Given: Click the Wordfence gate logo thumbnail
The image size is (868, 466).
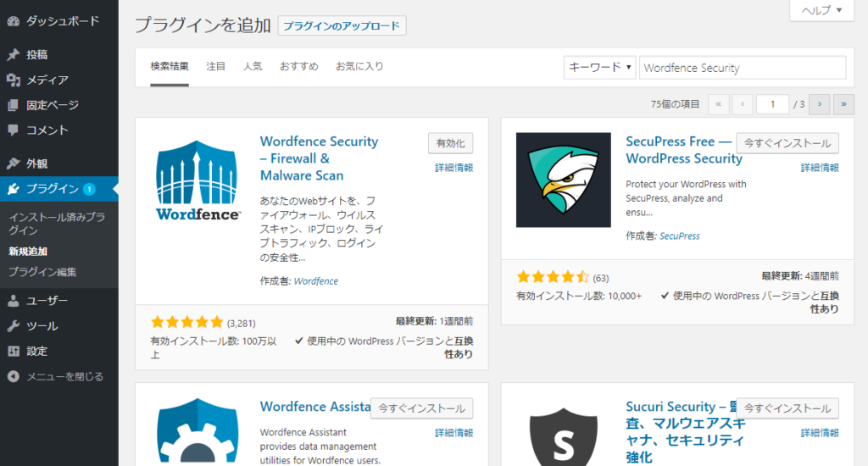Looking at the screenshot, I should point(198,180).
